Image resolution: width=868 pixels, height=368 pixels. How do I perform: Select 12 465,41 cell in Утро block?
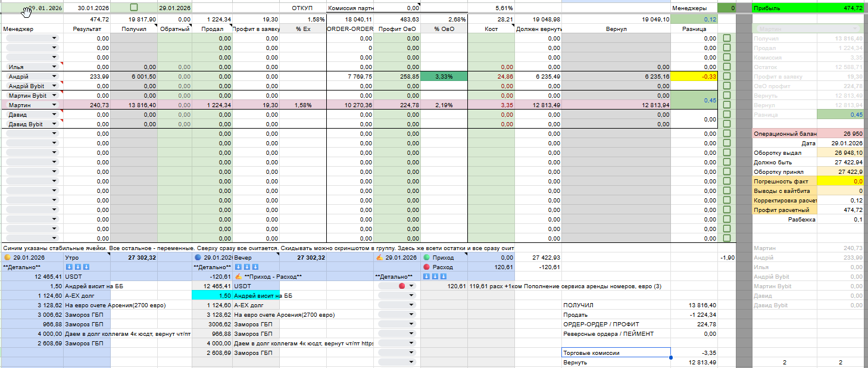(x=32, y=277)
